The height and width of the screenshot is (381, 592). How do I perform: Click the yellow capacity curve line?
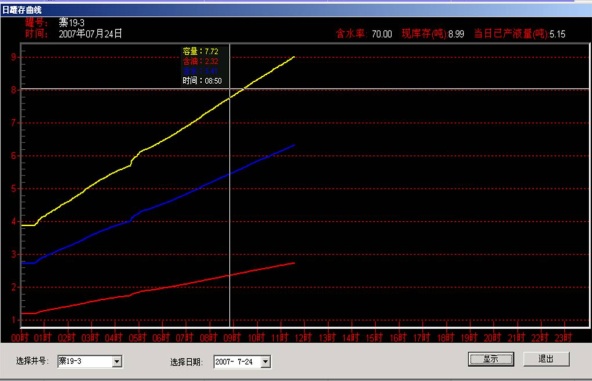(170, 138)
